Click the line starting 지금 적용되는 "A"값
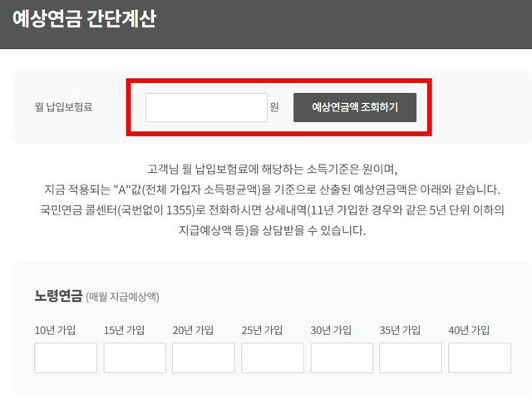 tap(272, 190)
